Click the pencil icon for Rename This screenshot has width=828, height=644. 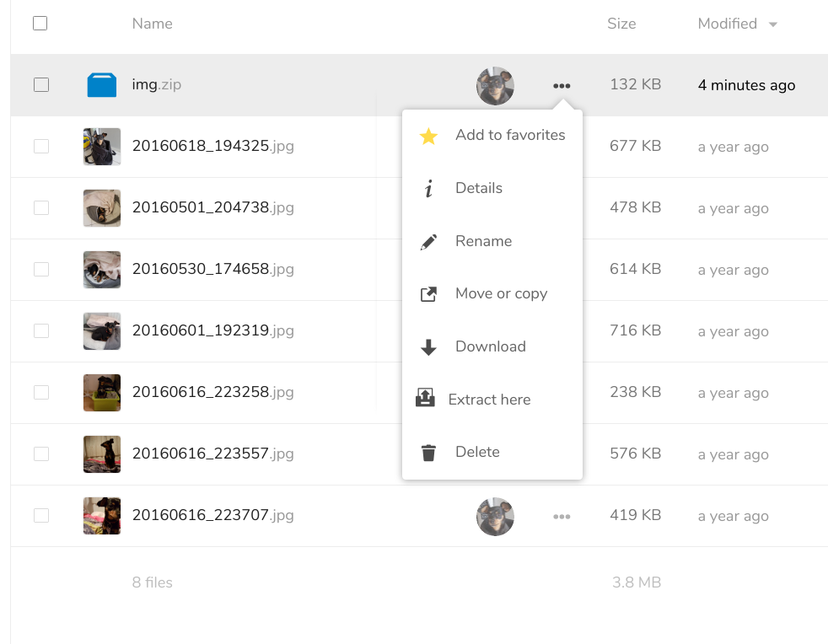428,242
